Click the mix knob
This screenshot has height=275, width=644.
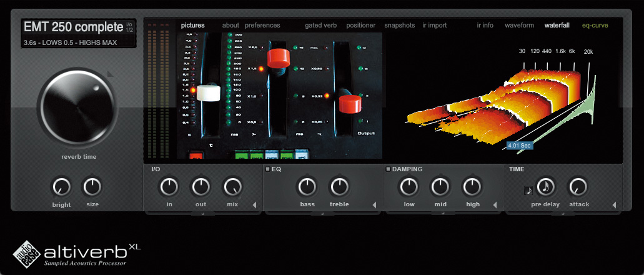(232, 187)
